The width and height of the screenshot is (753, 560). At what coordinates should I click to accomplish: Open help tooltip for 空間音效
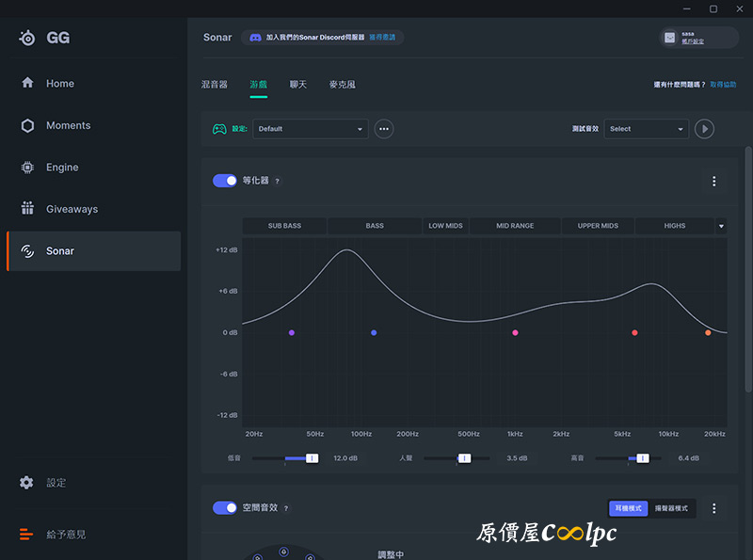tap(286, 508)
